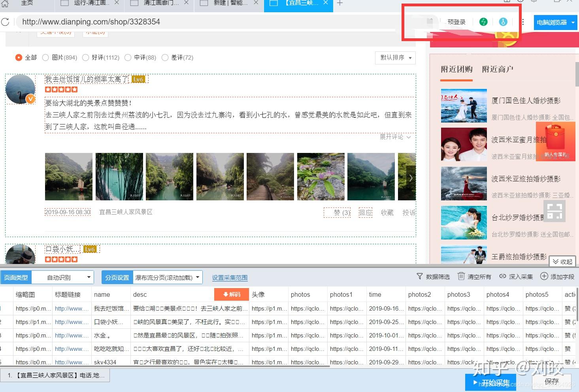
Task: Click the green circular icon beside 预登录
Action: point(483,22)
